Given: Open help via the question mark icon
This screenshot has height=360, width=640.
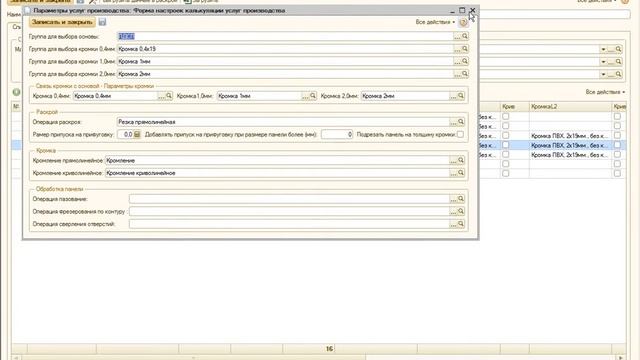Looking at the screenshot, I should (463, 22).
